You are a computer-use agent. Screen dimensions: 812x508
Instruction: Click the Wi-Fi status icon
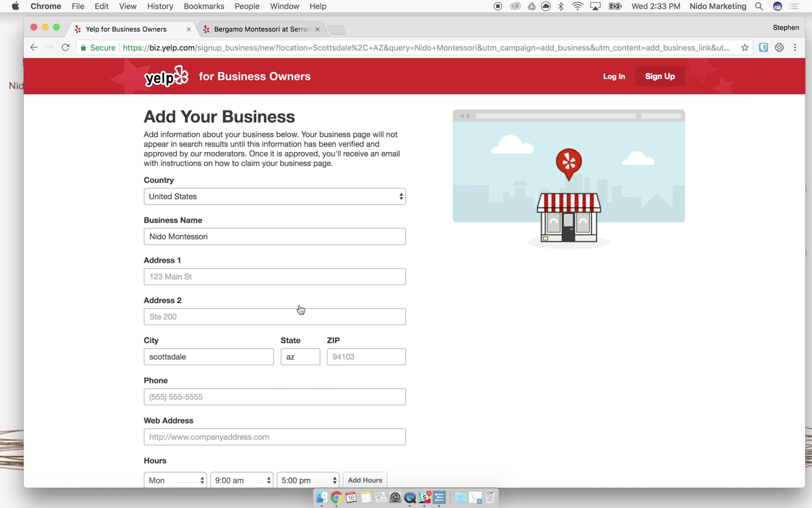point(577,6)
